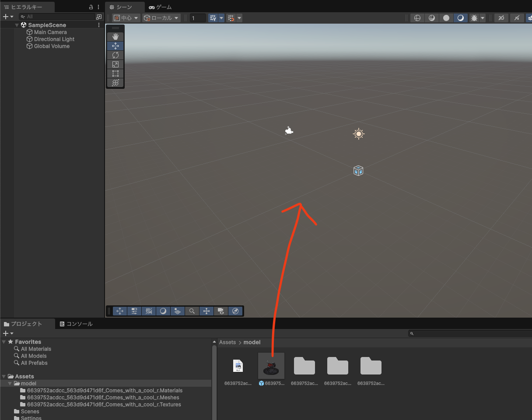Open the 中心 pivot mode dropdown

(x=126, y=17)
